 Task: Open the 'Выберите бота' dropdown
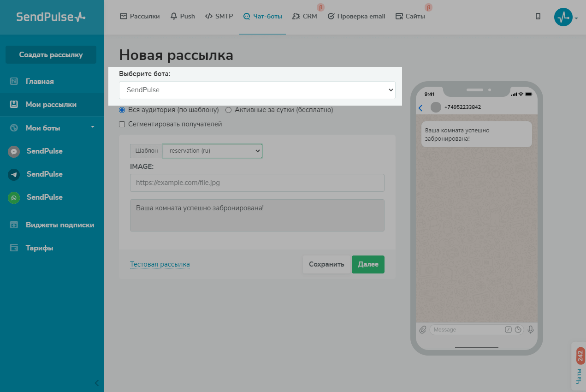[x=257, y=90]
